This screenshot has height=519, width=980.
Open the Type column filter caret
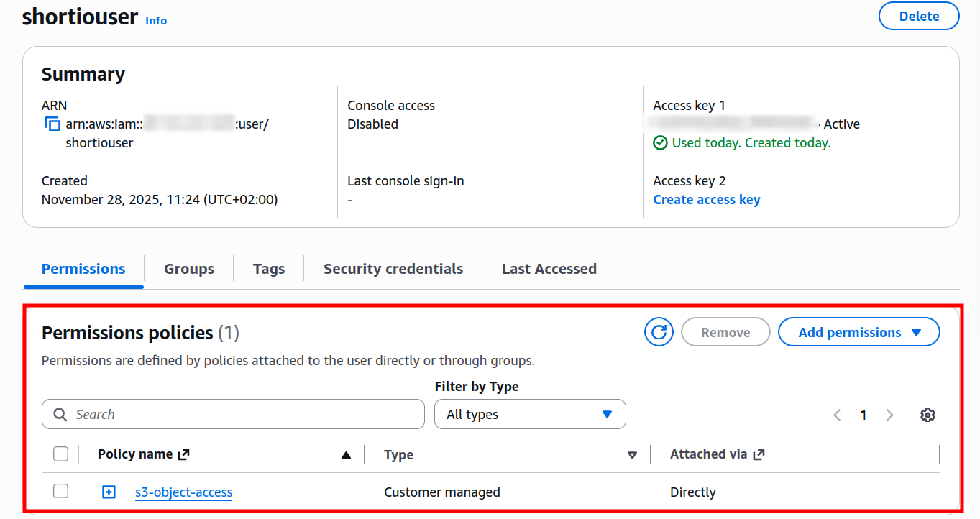click(x=632, y=454)
